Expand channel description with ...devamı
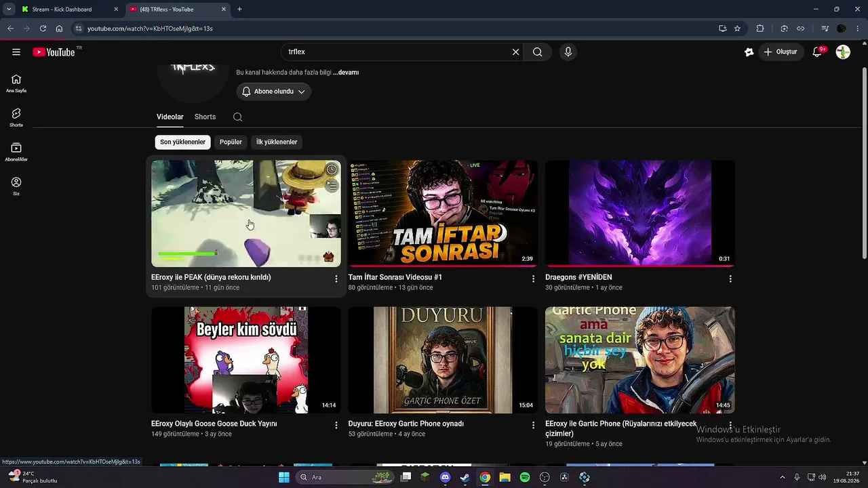 (346, 73)
